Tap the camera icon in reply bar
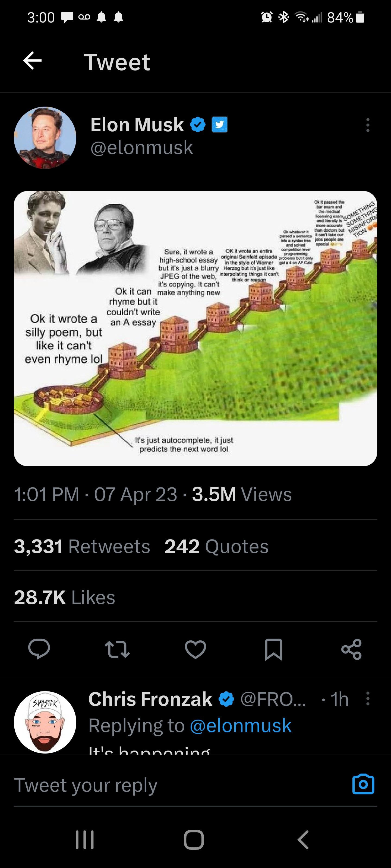The width and height of the screenshot is (391, 868). 363,784
